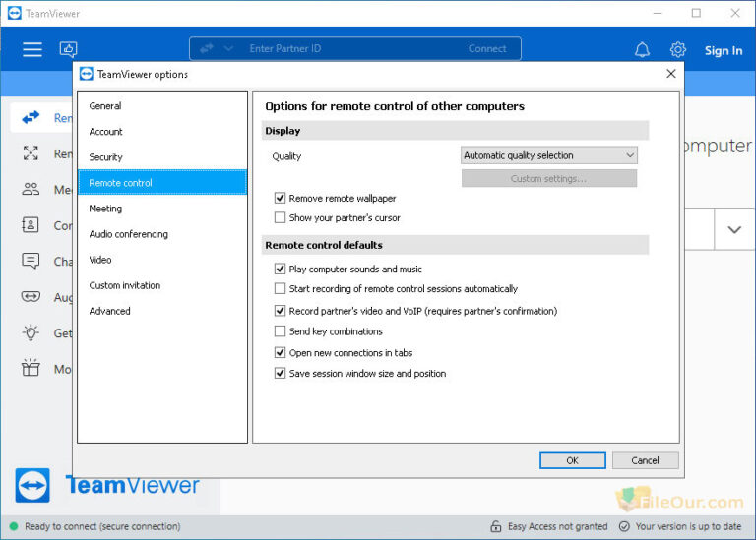
Task: Click the Getting Started lightbulb sidebar icon
Action: (31, 332)
